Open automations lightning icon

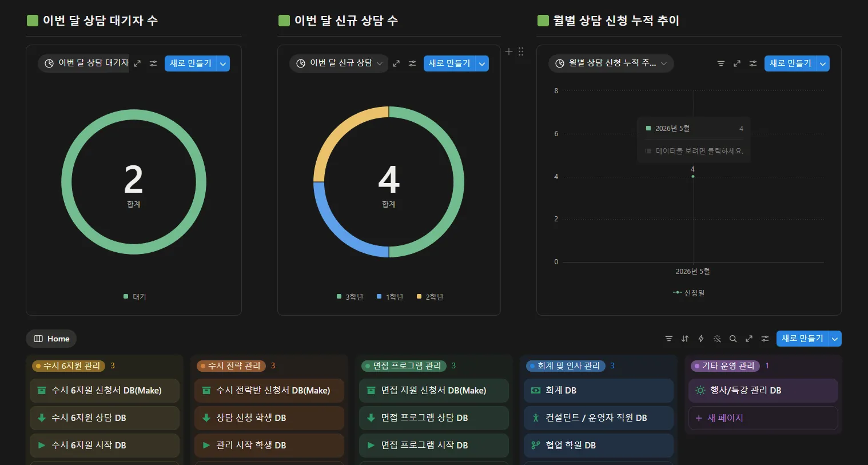[x=701, y=339]
